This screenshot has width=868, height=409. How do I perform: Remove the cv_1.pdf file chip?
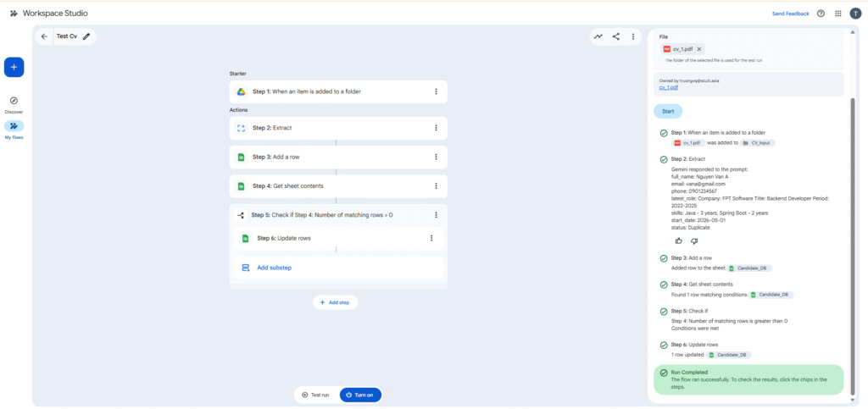click(x=699, y=49)
